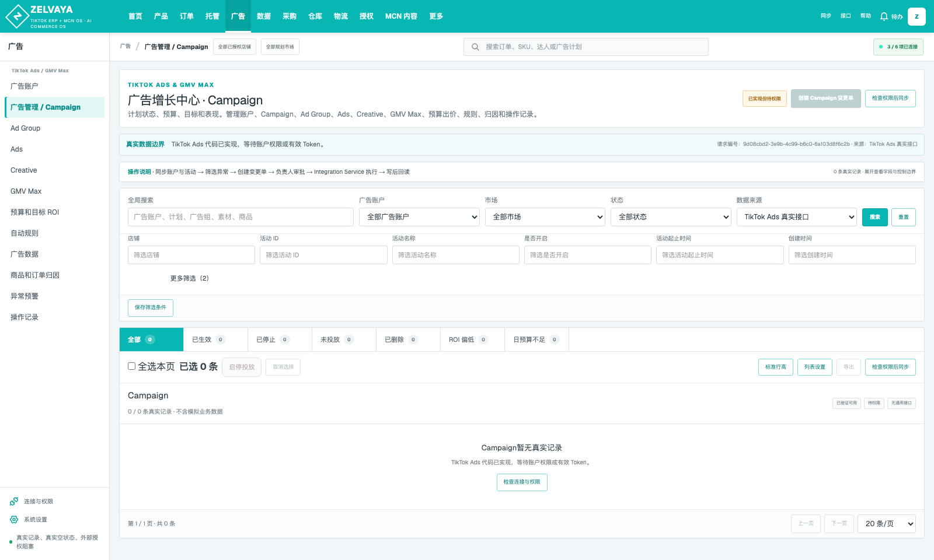Open 自动规则 in sidebar
Viewport: 934px width, 560px height.
tap(55, 233)
